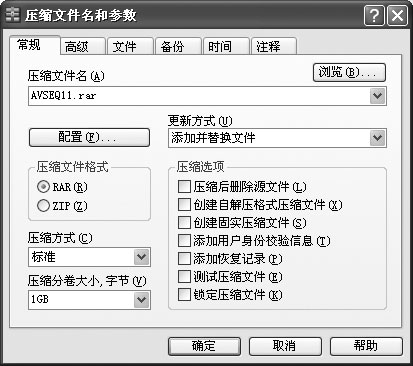Enable 压缩后删除源文件 checkbox
This screenshot has height=366, width=413.
pos(184,187)
